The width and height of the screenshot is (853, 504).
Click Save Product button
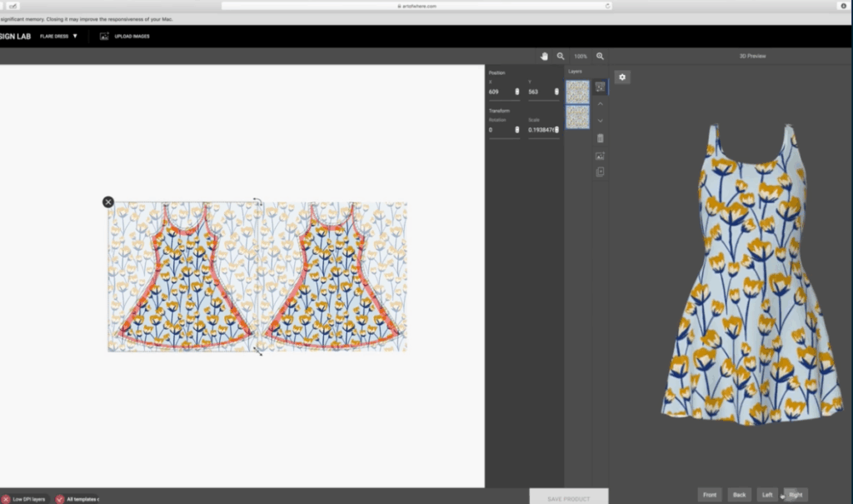pyautogui.click(x=568, y=497)
